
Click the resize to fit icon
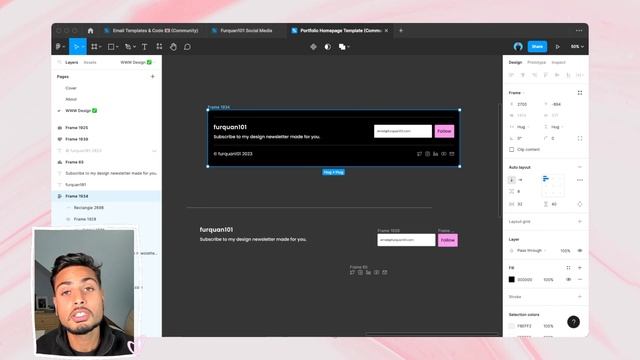pos(580,93)
